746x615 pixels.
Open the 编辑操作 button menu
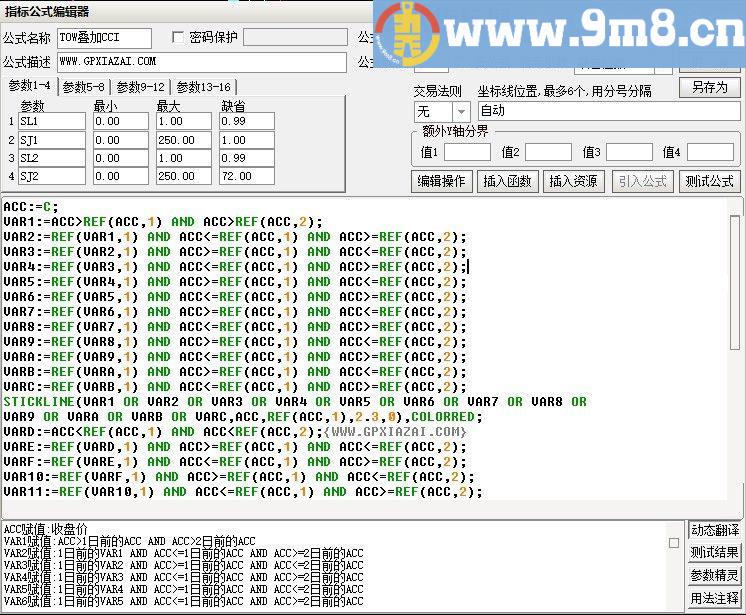441,181
